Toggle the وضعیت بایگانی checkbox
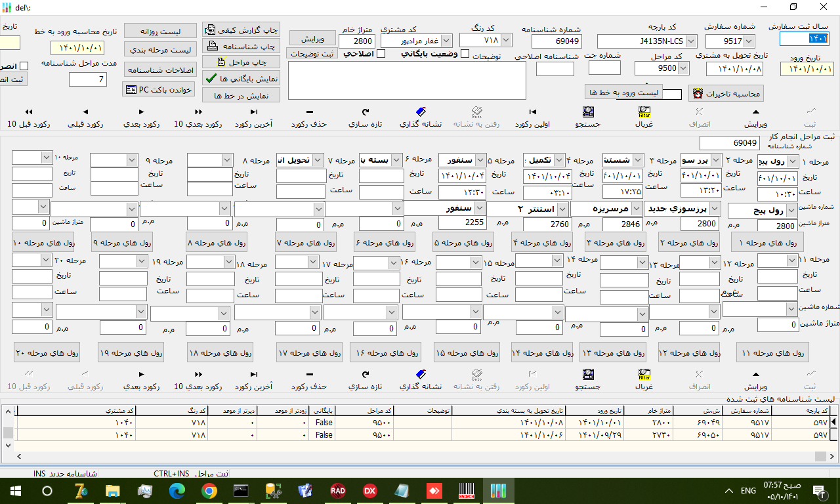Viewport: 840px width, 504px height. coord(465,54)
